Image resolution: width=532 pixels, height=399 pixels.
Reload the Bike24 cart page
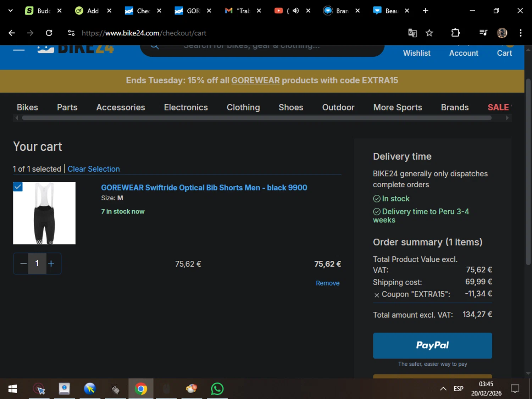click(49, 33)
